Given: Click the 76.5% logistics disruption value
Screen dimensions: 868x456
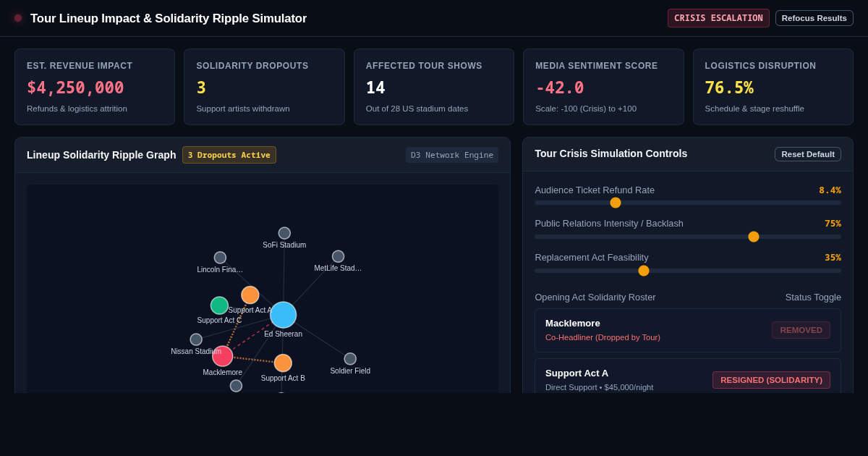Looking at the screenshot, I should click(729, 88).
